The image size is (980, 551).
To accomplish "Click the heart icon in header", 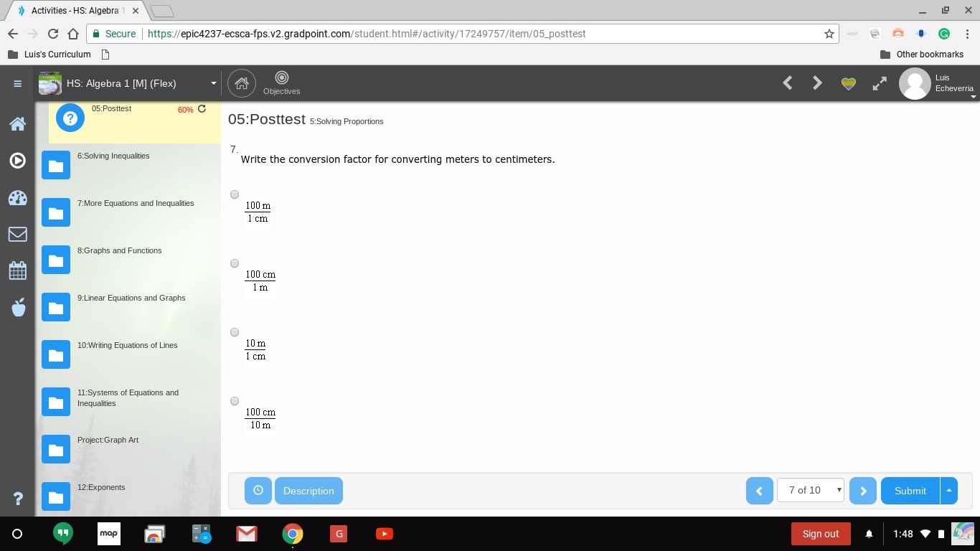I will pyautogui.click(x=848, y=83).
